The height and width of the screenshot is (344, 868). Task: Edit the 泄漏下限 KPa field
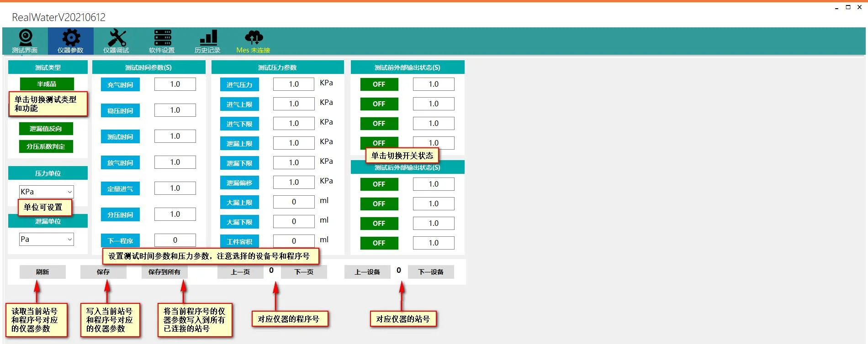[294, 163]
